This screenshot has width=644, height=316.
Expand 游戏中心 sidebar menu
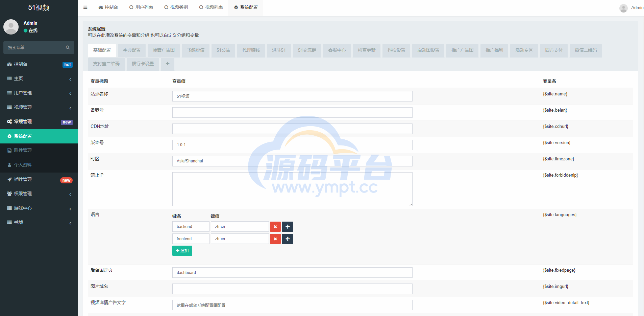point(39,208)
